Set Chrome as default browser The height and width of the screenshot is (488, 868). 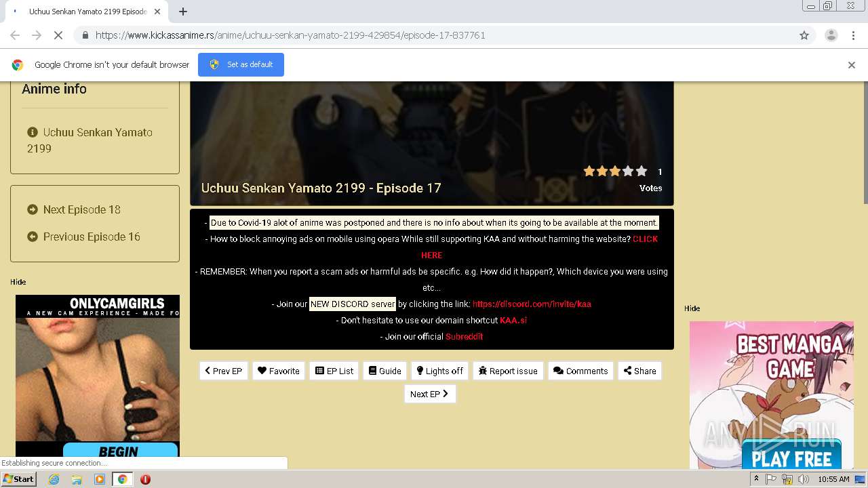tap(241, 64)
